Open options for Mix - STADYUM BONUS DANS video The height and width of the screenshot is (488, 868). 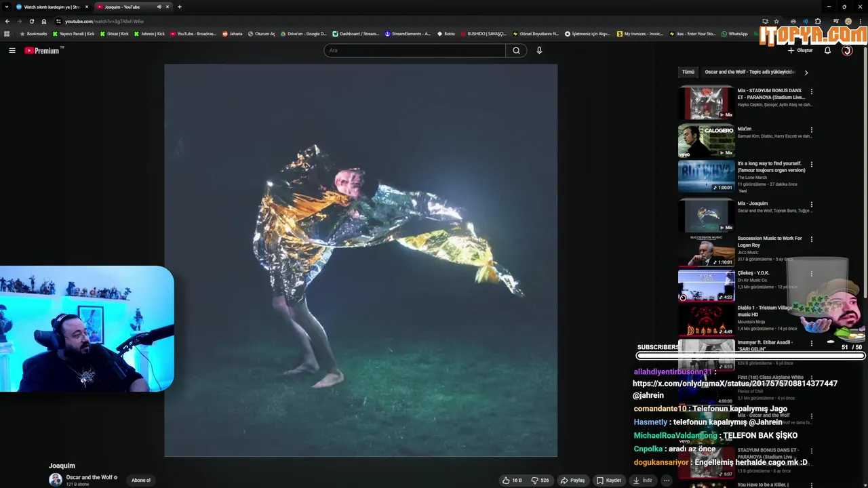click(x=811, y=91)
